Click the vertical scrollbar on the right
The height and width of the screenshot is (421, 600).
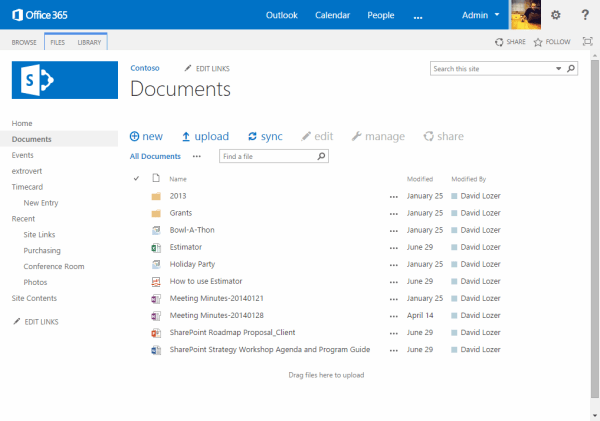click(595, 228)
